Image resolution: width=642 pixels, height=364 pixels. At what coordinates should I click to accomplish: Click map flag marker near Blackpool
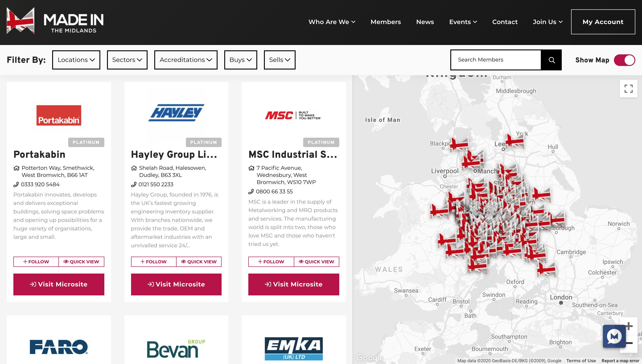click(459, 144)
